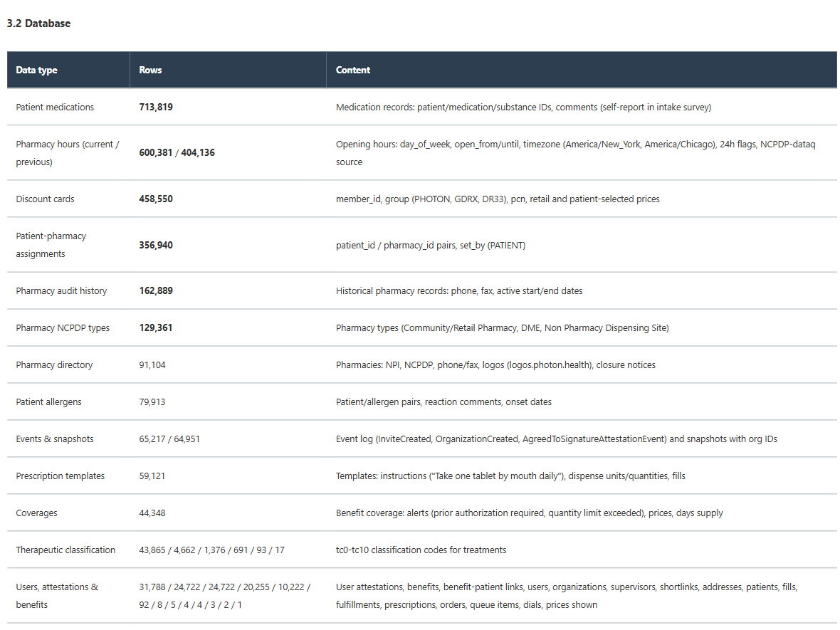Image resolution: width=840 pixels, height=630 pixels.
Task: Click 'User attestations, benefits, benefit-patient links' text
Action: click(x=567, y=596)
